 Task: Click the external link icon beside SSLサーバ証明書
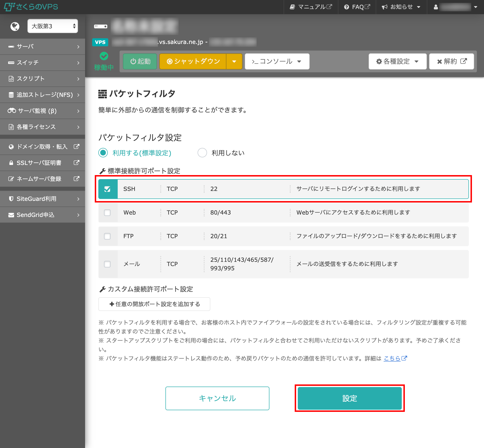(76, 163)
